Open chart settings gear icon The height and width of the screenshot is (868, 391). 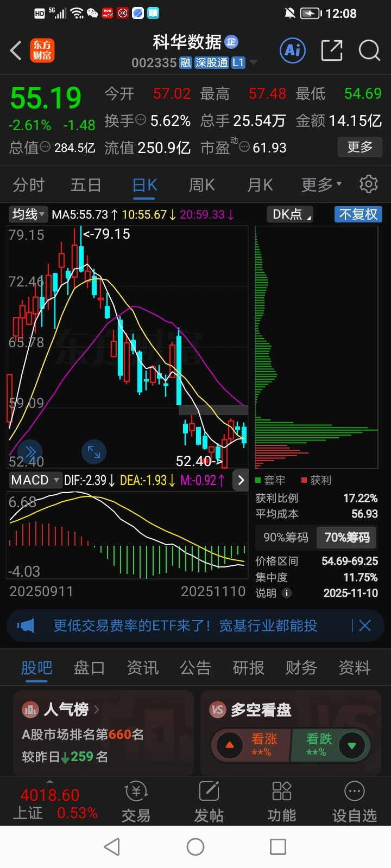tap(369, 184)
